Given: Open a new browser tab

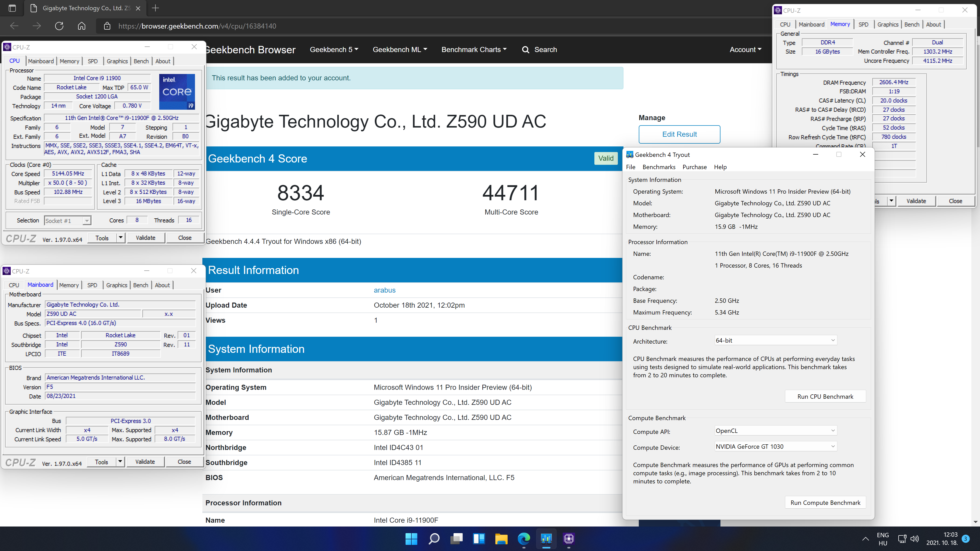Looking at the screenshot, I should coord(156,8).
